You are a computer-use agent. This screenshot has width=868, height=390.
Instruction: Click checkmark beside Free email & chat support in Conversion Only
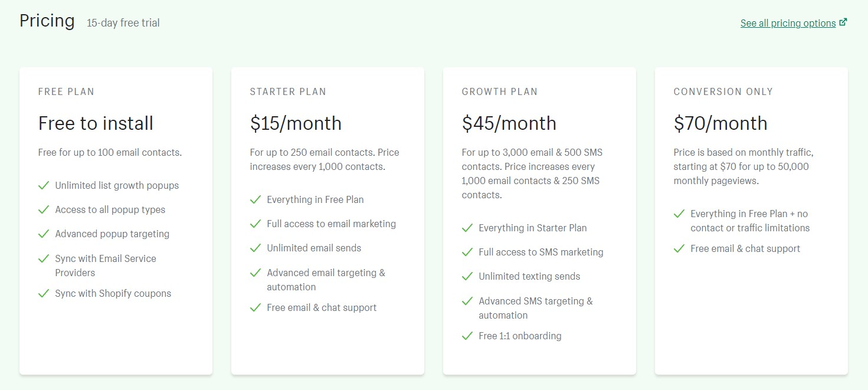679,248
